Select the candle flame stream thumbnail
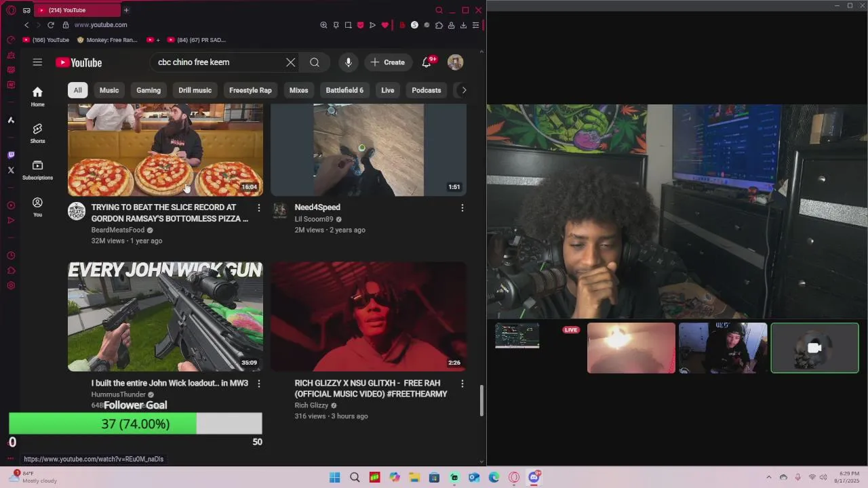Viewport: 868px width, 488px height. coord(631,348)
